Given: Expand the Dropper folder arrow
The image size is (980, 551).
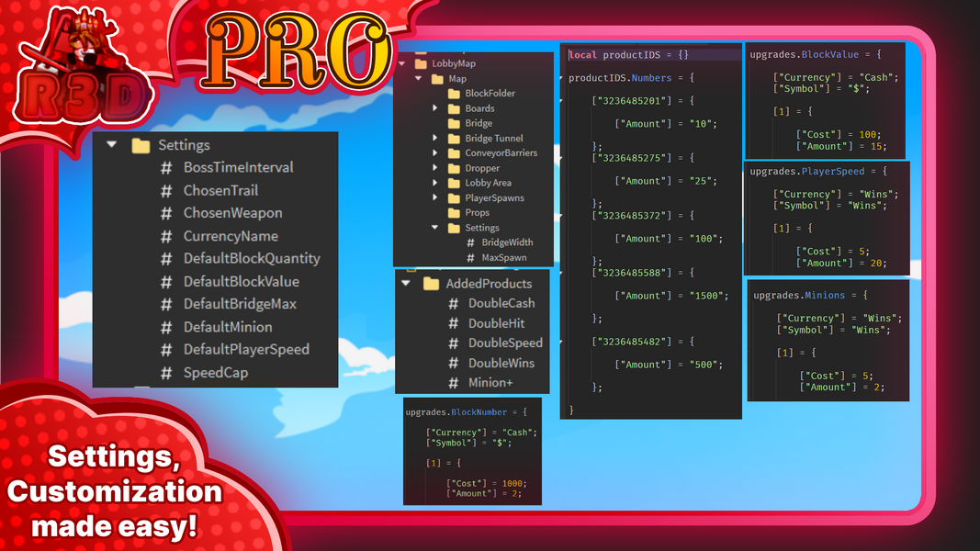Looking at the screenshot, I should (x=435, y=167).
